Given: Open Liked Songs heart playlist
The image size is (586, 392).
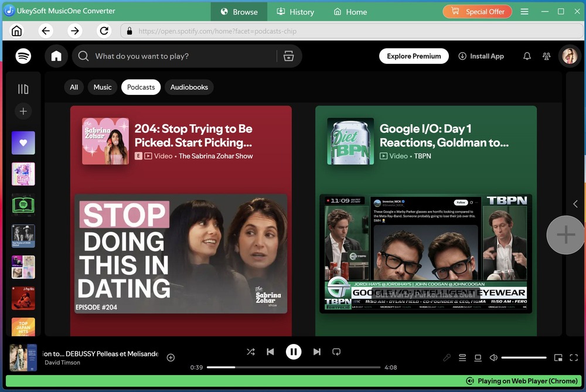Looking at the screenshot, I should [23, 143].
